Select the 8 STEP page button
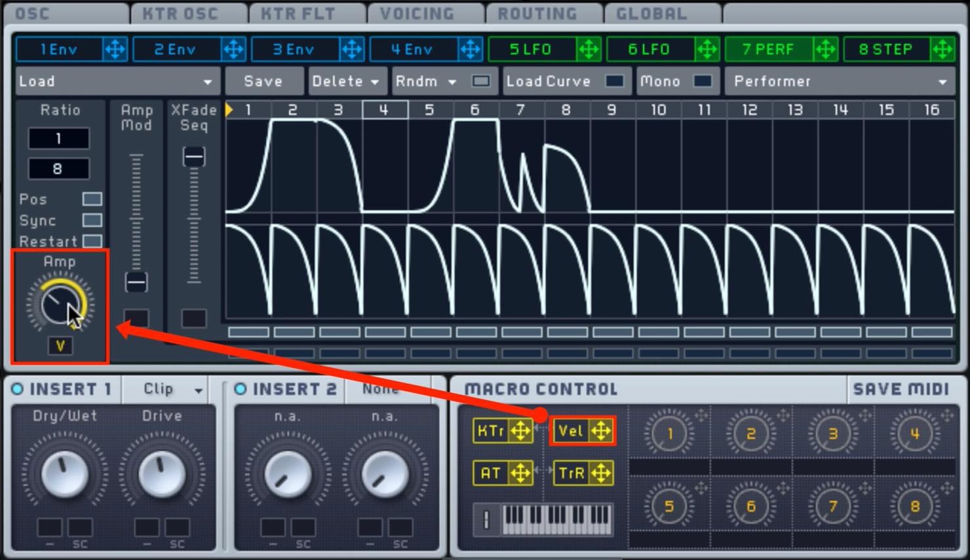 click(x=886, y=49)
